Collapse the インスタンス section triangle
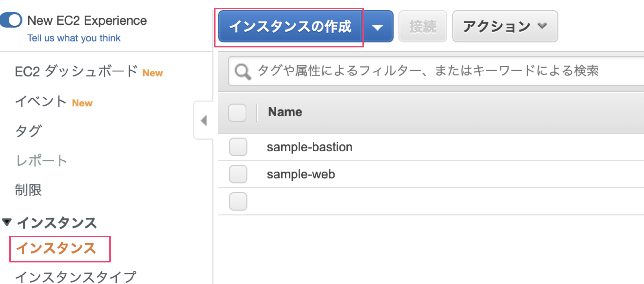The height and width of the screenshot is (284, 644). [x=7, y=222]
